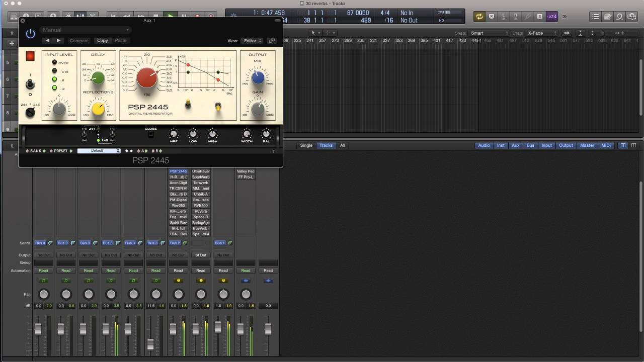Toggle the count-in 1234 button
This screenshot has height=362, width=644.
[x=552, y=17]
